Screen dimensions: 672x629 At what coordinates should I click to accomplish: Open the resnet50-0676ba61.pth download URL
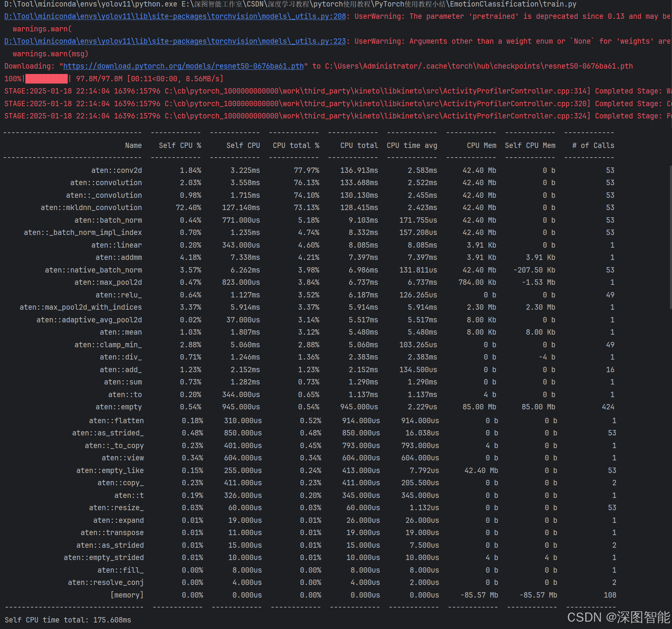[183, 66]
